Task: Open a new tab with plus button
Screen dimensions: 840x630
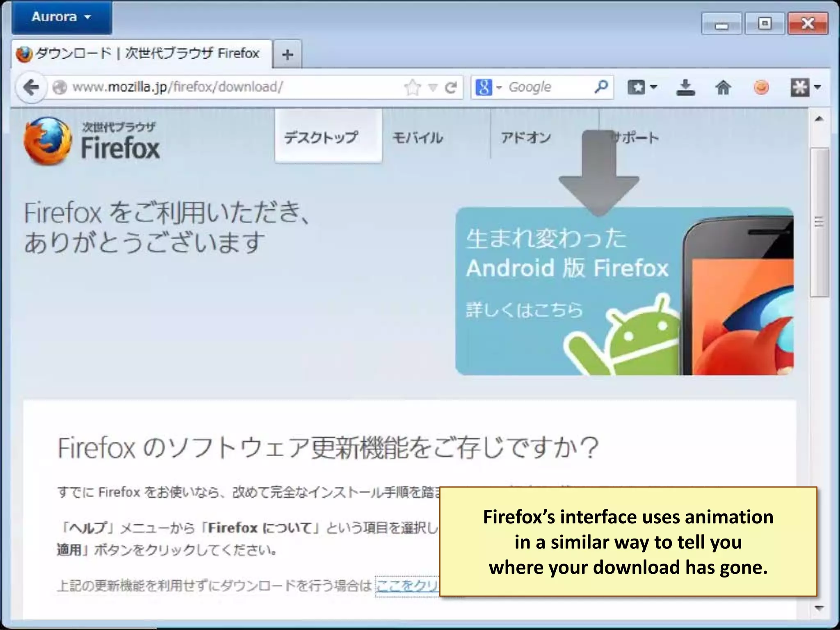Action: [x=288, y=55]
